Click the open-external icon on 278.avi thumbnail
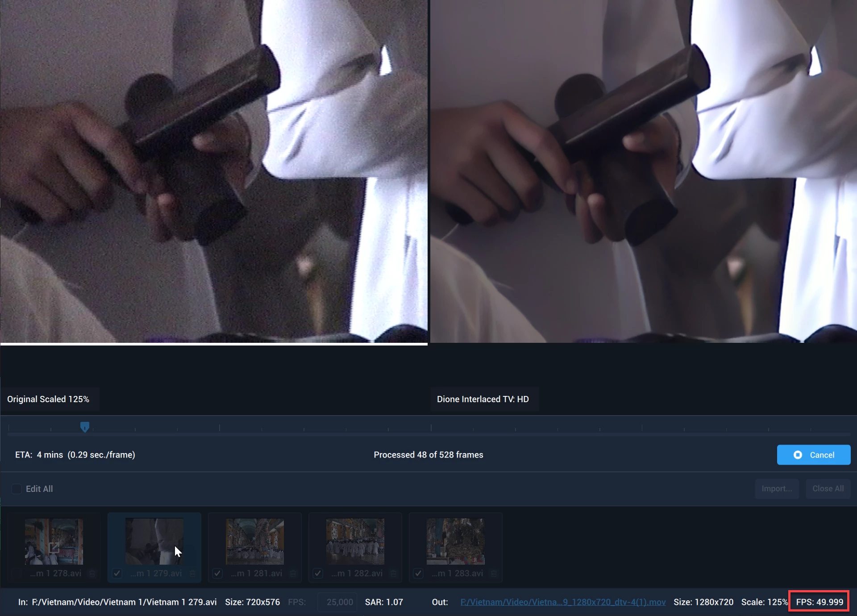Image resolution: width=857 pixels, height=616 pixels. tap(54, 547)
